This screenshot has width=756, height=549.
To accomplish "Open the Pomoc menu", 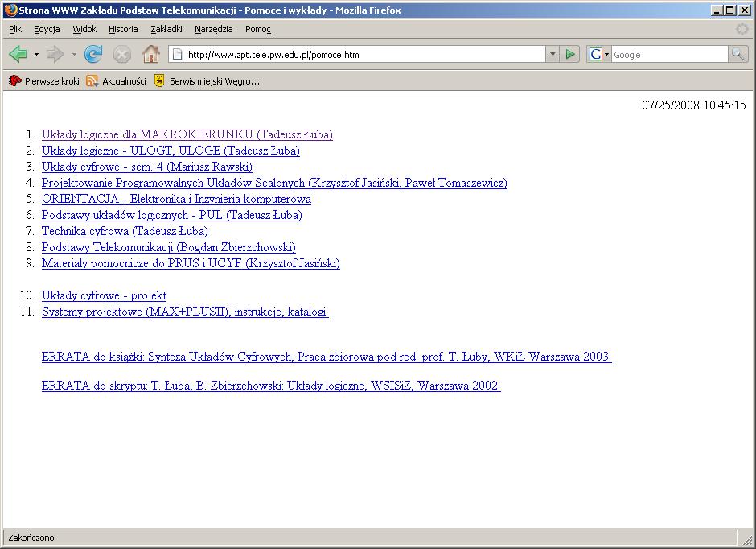I will tap(258, 29).
